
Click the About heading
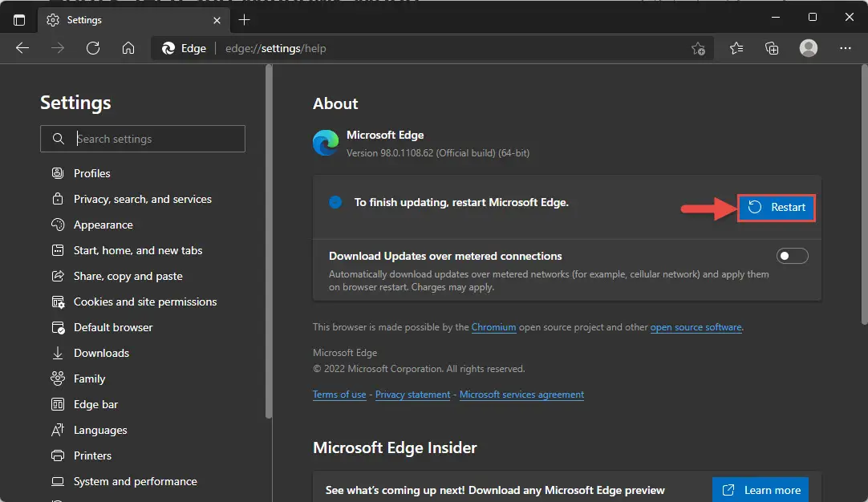[335, 103]
